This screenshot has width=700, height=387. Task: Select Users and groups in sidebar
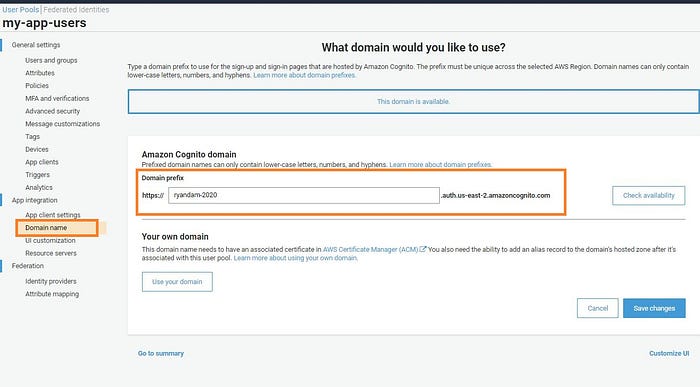click(51, 60)
